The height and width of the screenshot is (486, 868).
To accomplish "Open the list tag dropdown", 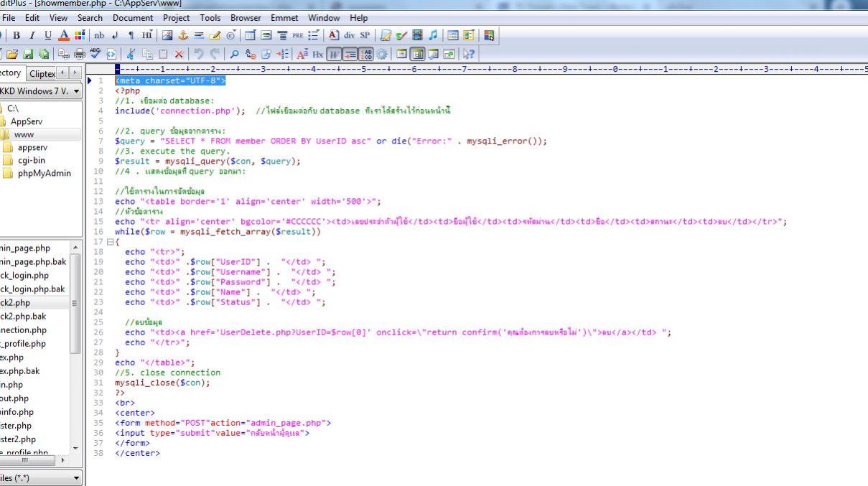I will click(314, 35).
